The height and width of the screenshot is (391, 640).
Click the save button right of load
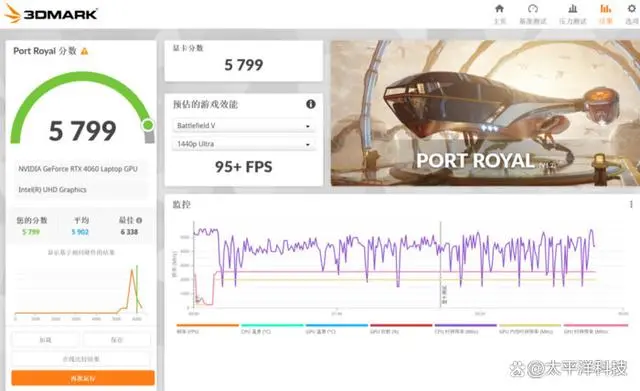117,340
